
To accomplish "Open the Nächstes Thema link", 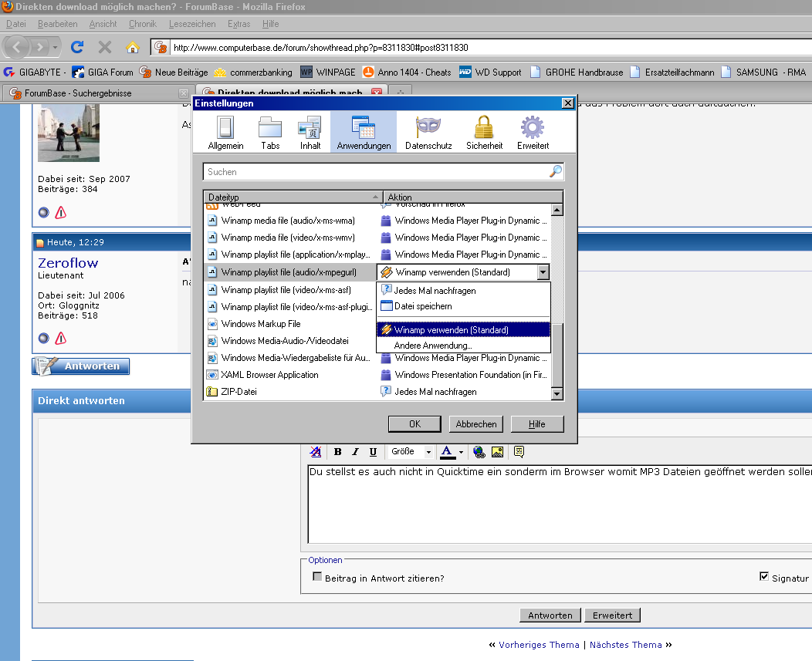I will pos(625,645).
